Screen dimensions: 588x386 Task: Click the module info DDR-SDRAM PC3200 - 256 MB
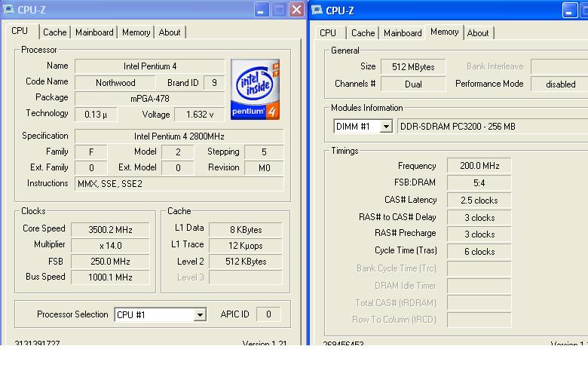coord(493,127)
